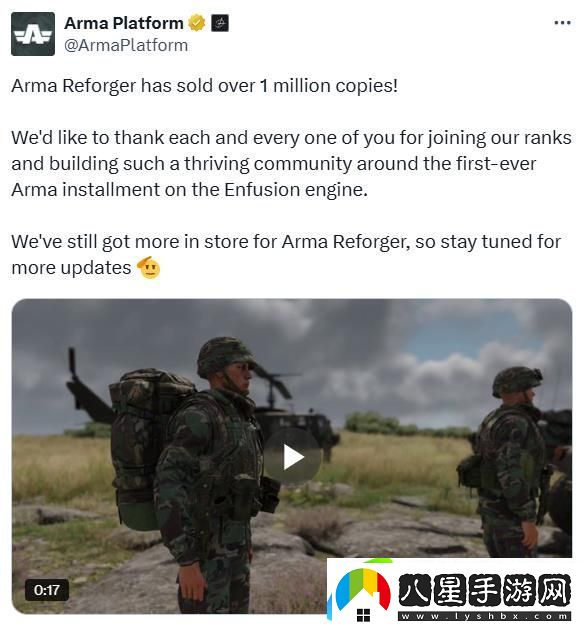Click the tweet text about 1 million copies
The height and width of the screenshot is (627, 582).
tap(204, 86)
